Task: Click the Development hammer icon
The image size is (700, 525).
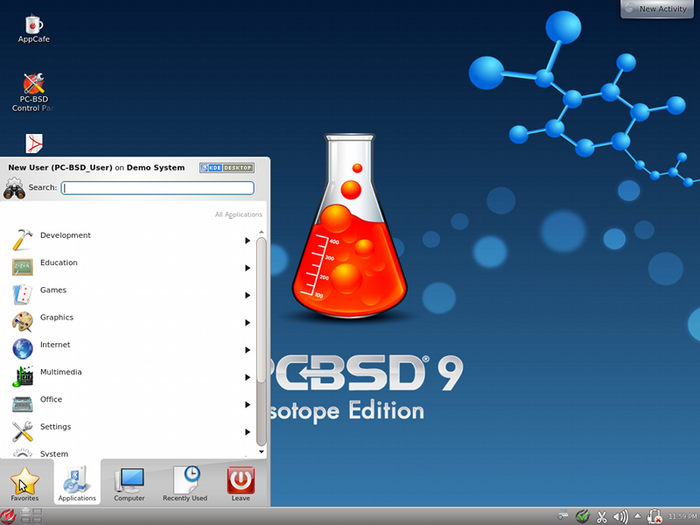Action: point(22,239)
